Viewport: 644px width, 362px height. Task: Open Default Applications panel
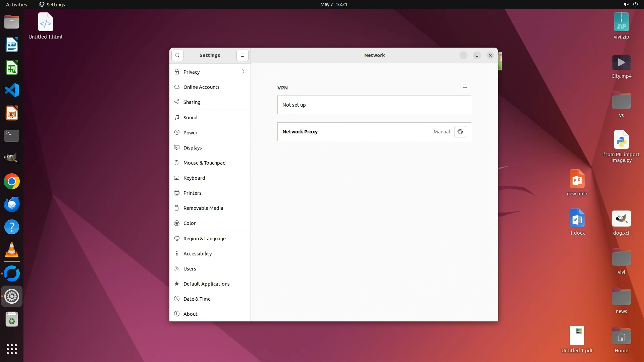tap(206, 284)
